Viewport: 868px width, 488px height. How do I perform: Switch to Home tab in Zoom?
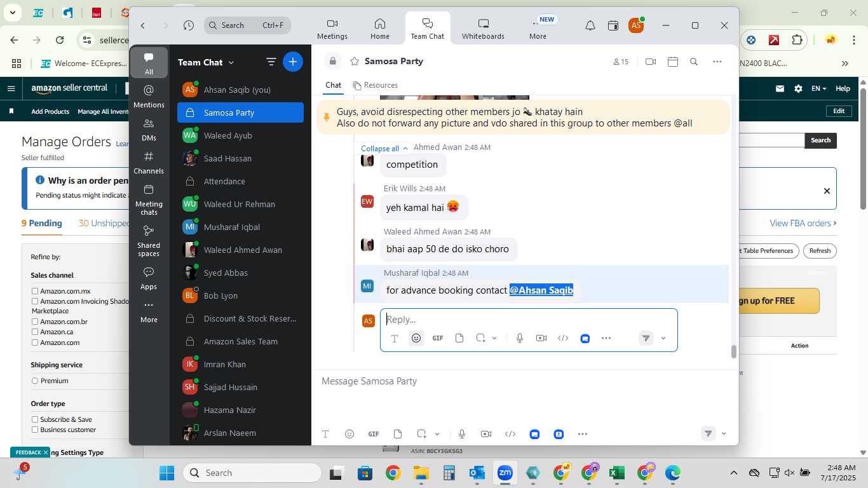pos(380,29)
